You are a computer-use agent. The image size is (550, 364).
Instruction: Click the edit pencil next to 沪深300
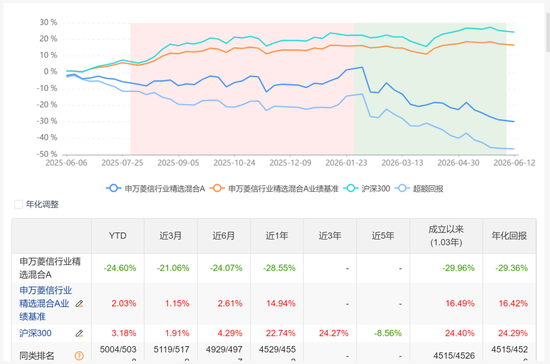click(80, 333)
